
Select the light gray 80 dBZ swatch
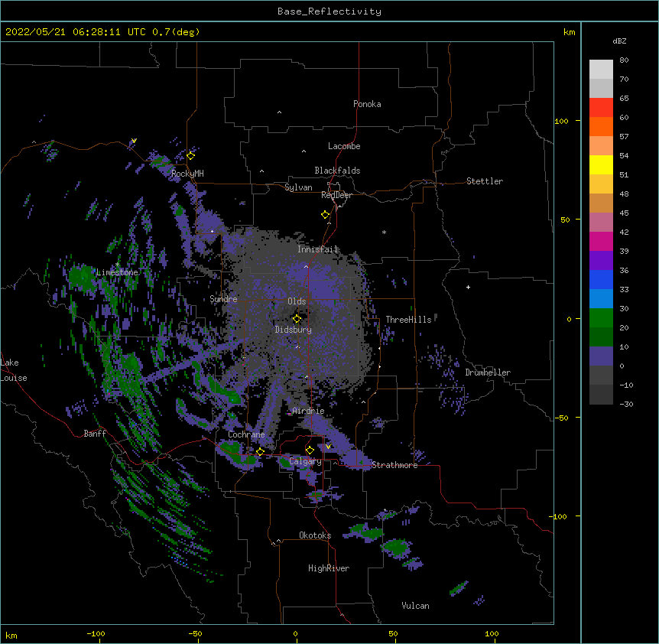tap(601, 70)
